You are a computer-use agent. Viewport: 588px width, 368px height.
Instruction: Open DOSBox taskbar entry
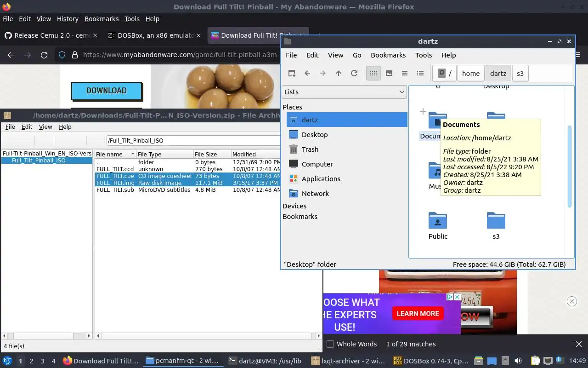click(x=431, y=361)
